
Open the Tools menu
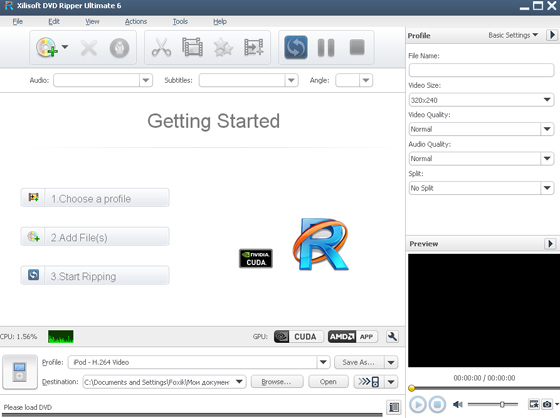(x=180, y=21)
